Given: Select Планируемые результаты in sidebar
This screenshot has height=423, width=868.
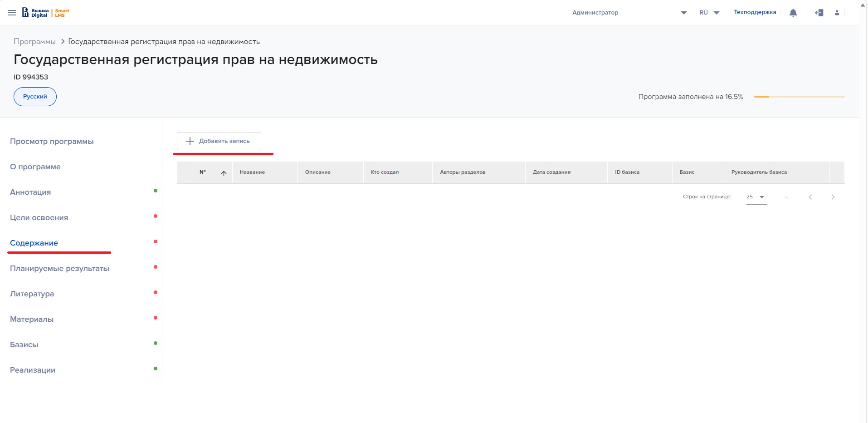Looking at the screenshot, I should coord(59,268).
